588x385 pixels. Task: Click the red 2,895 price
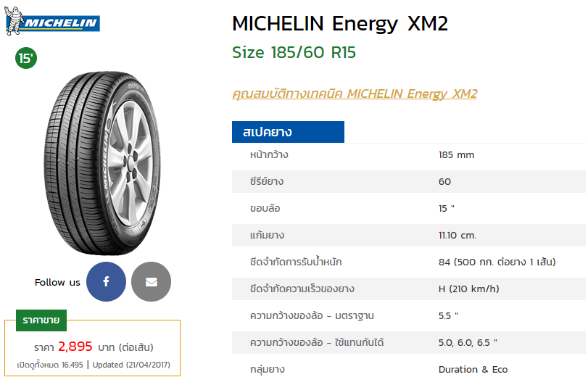(x=75, y=347)
